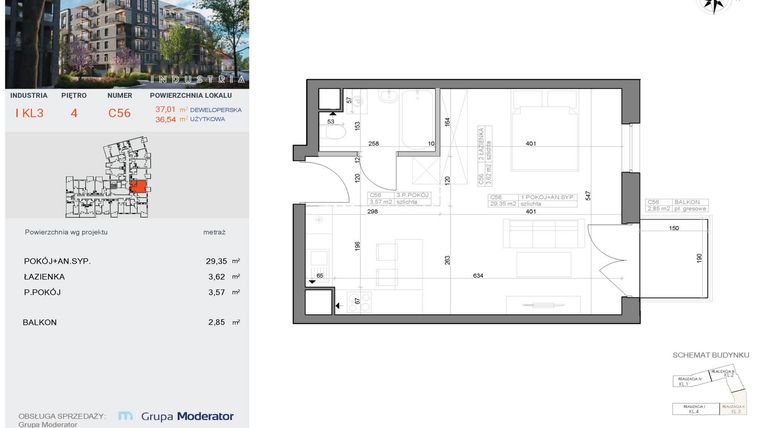Select the '3,62' area value
Screen dimensions: 760x428
[217, 277]
